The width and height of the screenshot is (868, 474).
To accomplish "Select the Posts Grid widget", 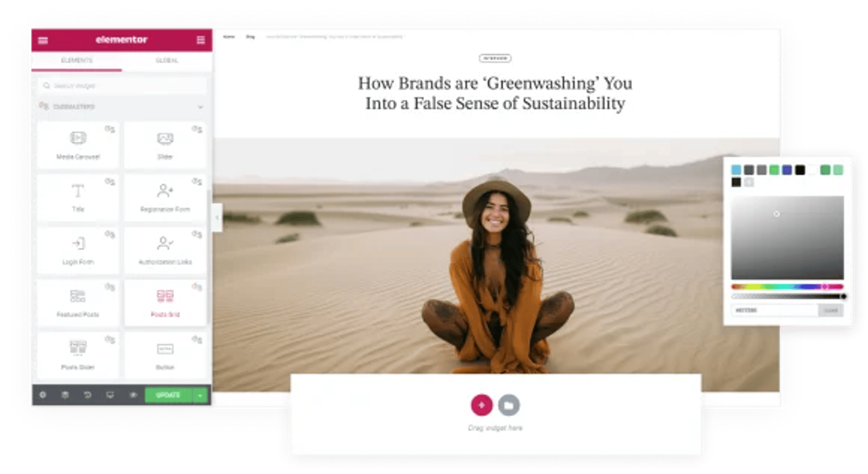I will 165,303.
